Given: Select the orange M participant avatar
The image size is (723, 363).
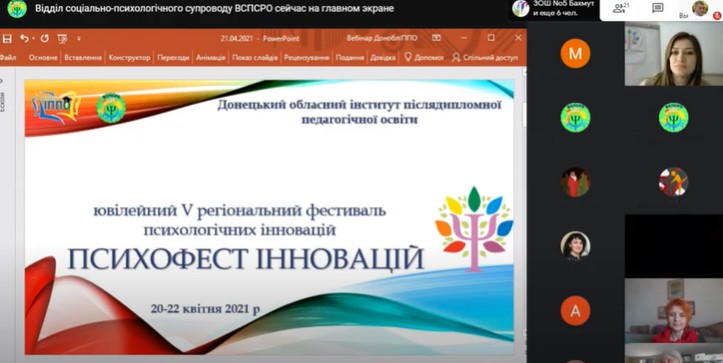Looking at the screenshot, I should [x=575, y=54].
